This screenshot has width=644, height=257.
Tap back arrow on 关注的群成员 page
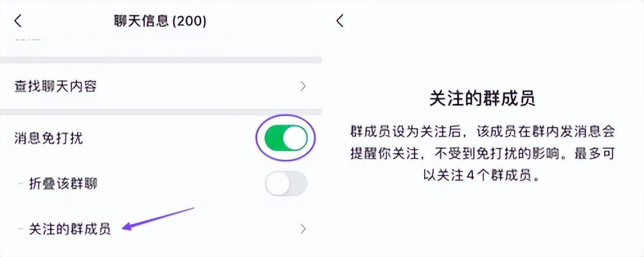340,21
